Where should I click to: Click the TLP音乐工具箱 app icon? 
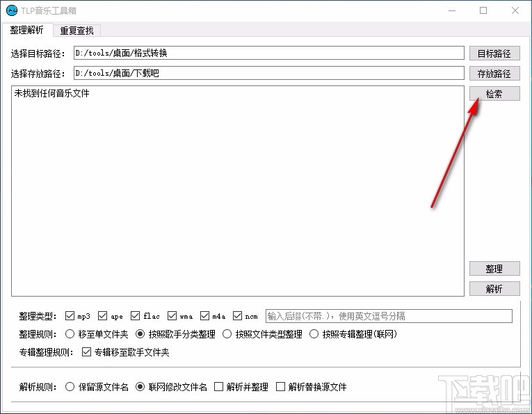pyautogui.click(x=11, y=10)
